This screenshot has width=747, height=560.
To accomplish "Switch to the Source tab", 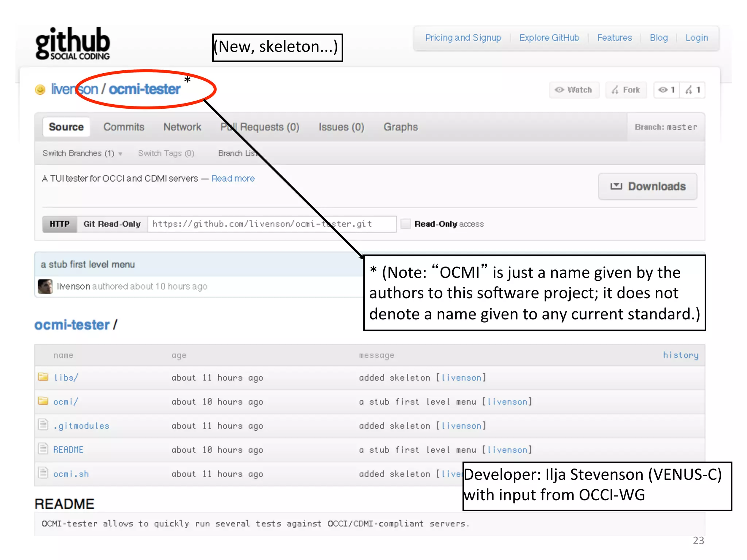I will (x=66, y=127).
